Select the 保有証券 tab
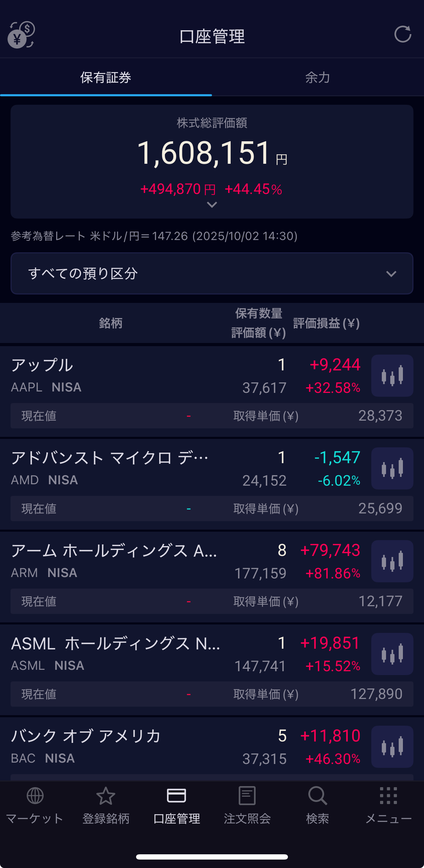424x868 pixels. pyautogui.click(x=106, y=78)
